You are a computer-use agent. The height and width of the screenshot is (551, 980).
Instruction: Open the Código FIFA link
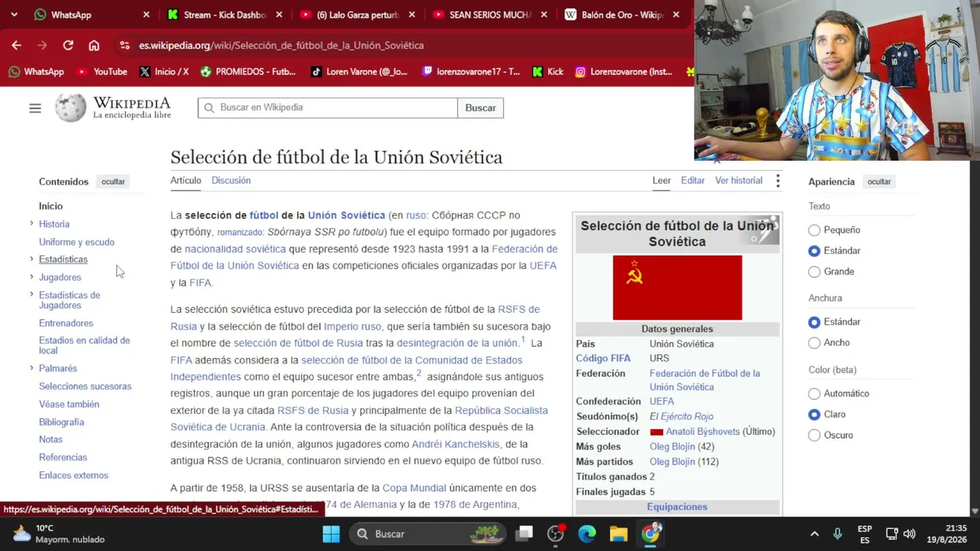tap(603, 358)
